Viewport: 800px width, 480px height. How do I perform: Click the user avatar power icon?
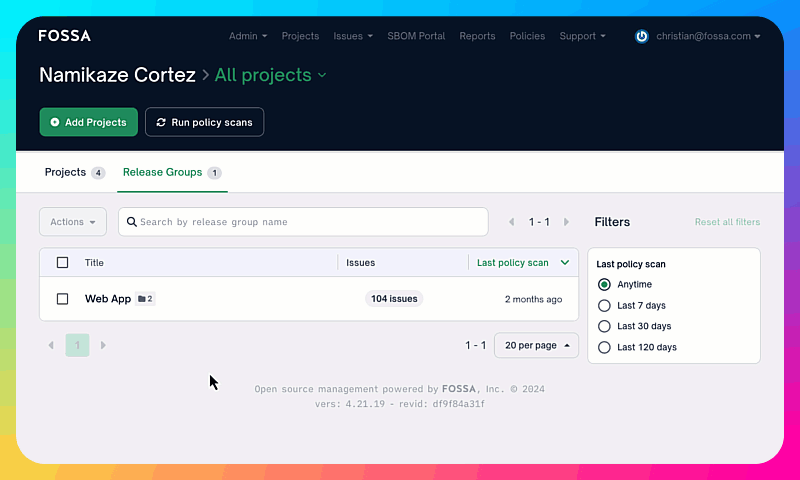pyautogui.click(x=642, y=36)
